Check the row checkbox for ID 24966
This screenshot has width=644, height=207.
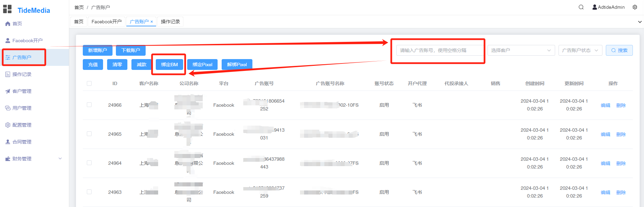tap(89, 105)
